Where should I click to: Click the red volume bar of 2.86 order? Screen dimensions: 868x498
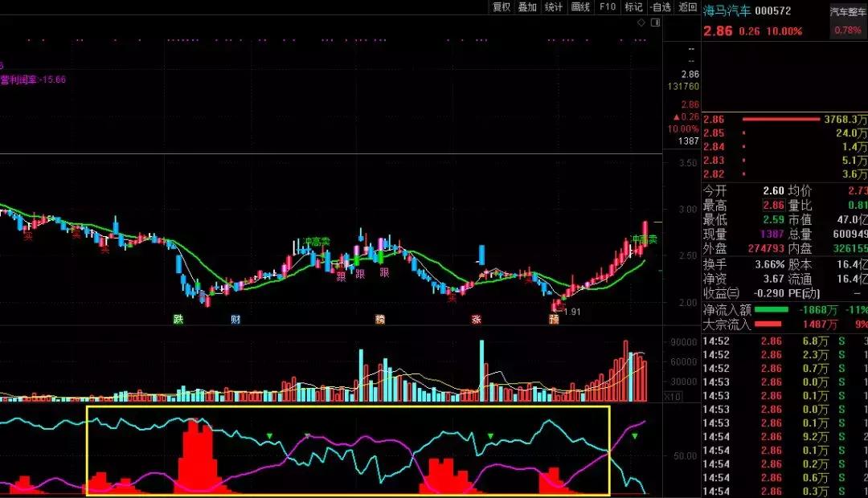(780, 119)
